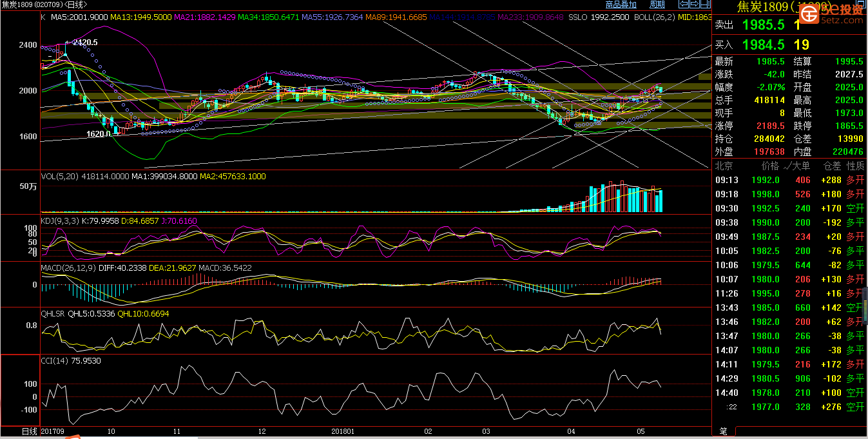Viewport: 868px width, 439px height.
Task: Click the MA5:2001.9000 moving average label
Action: click(x=79, y=17)
